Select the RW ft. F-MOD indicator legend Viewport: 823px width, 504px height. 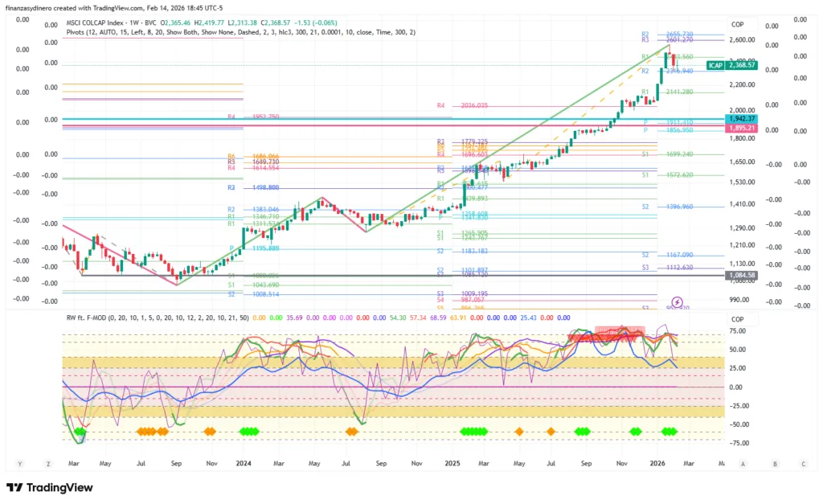[x=157, y=317]
